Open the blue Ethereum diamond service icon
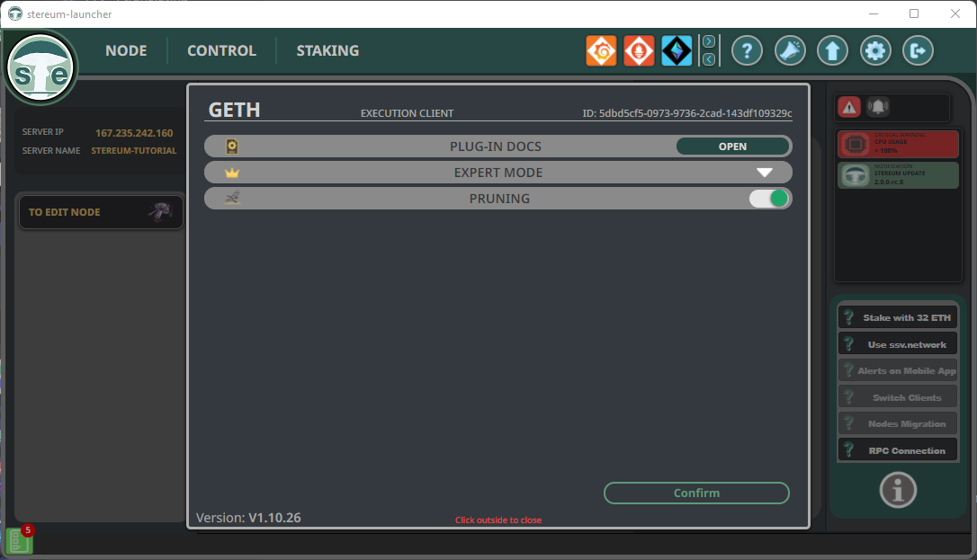Screen dimensions: 977x560 pos(677,50)
